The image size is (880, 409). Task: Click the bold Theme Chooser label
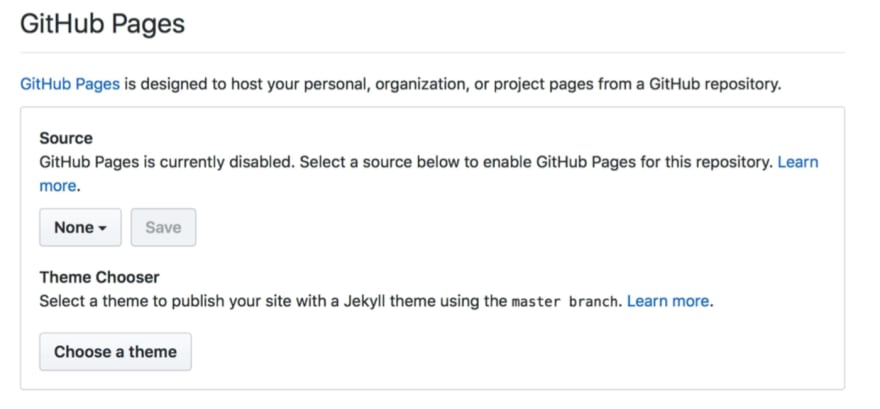99,277
